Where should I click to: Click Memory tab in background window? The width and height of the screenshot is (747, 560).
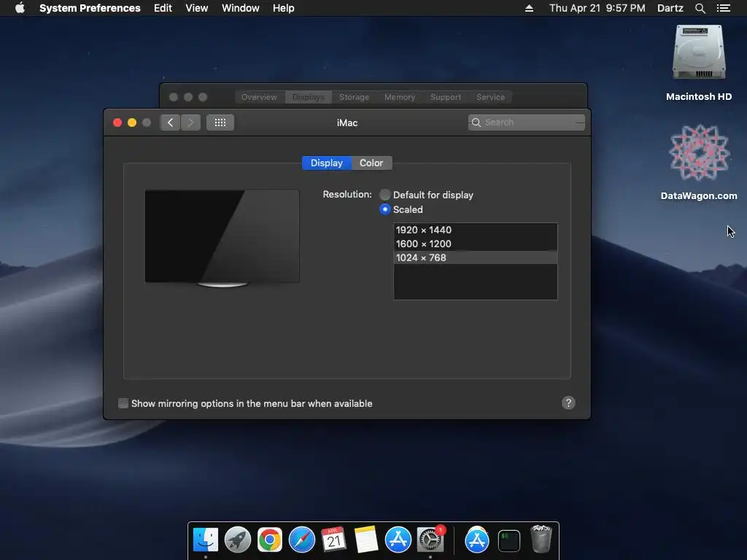point(400,97)
